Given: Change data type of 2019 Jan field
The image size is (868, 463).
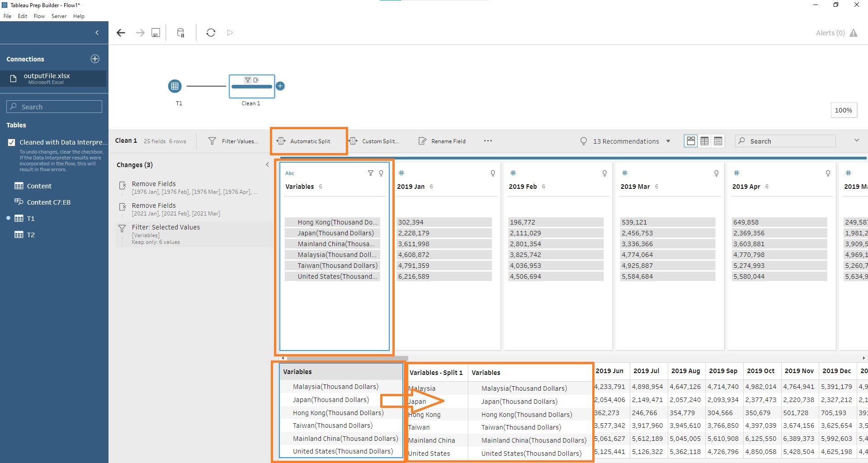Looking at the screenshot, I should pos(401,173).
